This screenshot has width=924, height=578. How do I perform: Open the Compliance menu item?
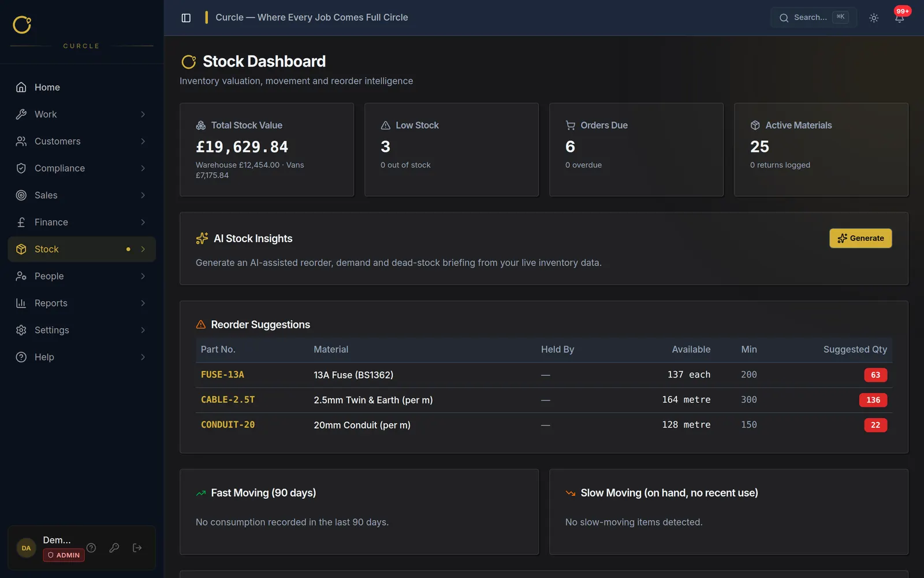pyautogui.click(x=81, y=168)
